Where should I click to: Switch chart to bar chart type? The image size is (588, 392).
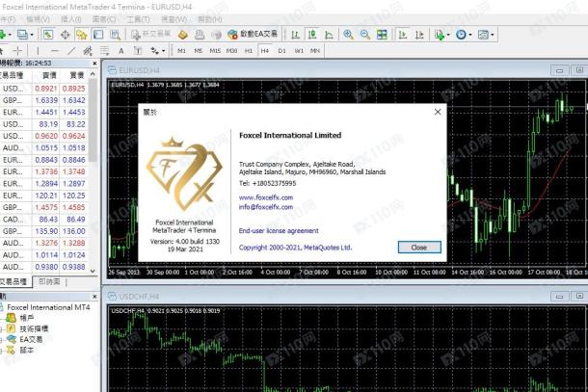coord(296,35)
